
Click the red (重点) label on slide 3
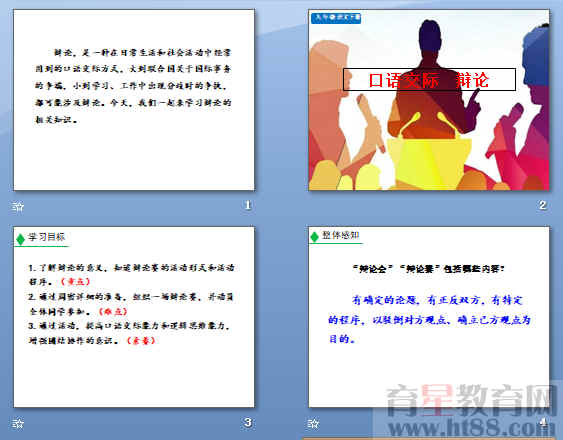click(x=75, y=282)
